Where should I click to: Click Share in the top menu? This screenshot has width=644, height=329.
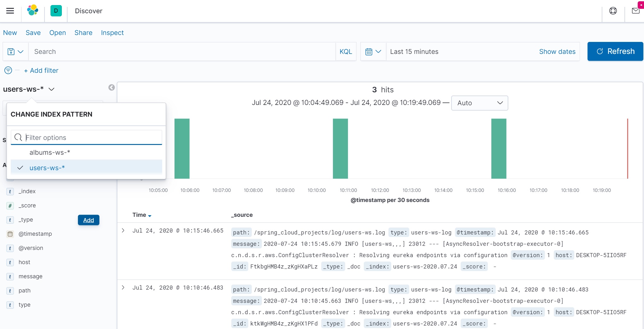pyautogui.click(x=83, y=33)
